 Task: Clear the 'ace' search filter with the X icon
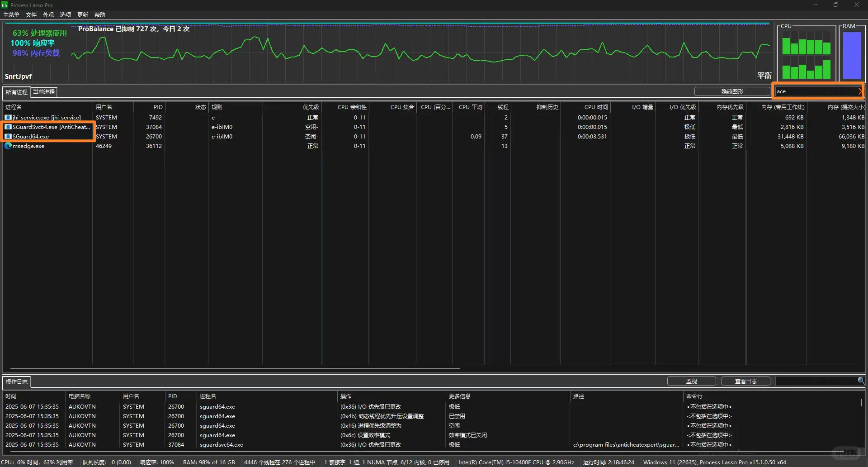point(859,91)
